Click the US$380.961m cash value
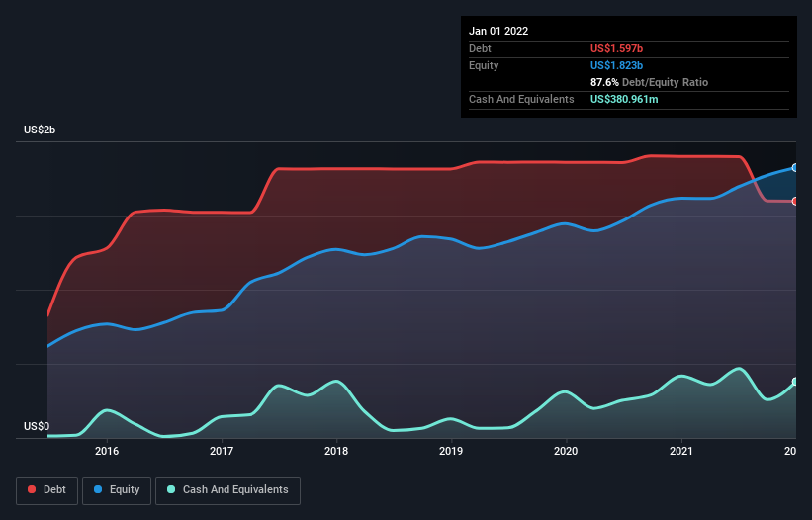812x520 pixels. point(624,99)
